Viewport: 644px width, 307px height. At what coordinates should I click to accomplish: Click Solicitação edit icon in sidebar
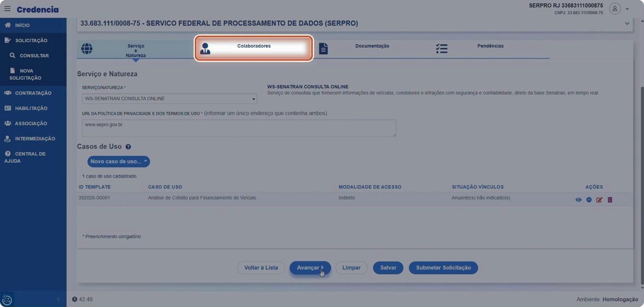[x=8, y=40]
